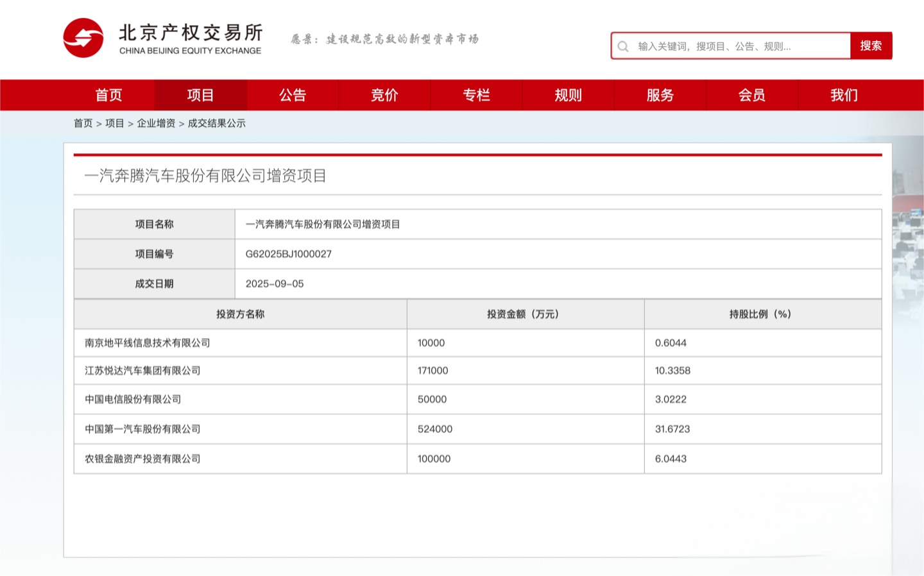Select investment amount 10000
The width and height of the screenshot is (924, 576).
coord(431,343)
